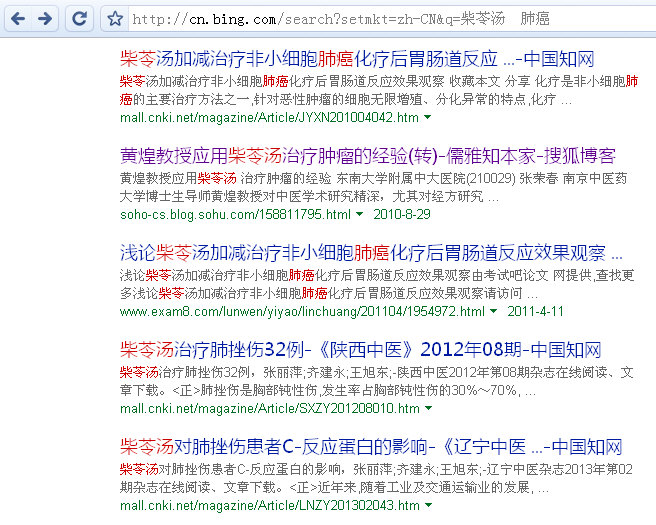Click the browser back arrow

click(x=17, y=18)
